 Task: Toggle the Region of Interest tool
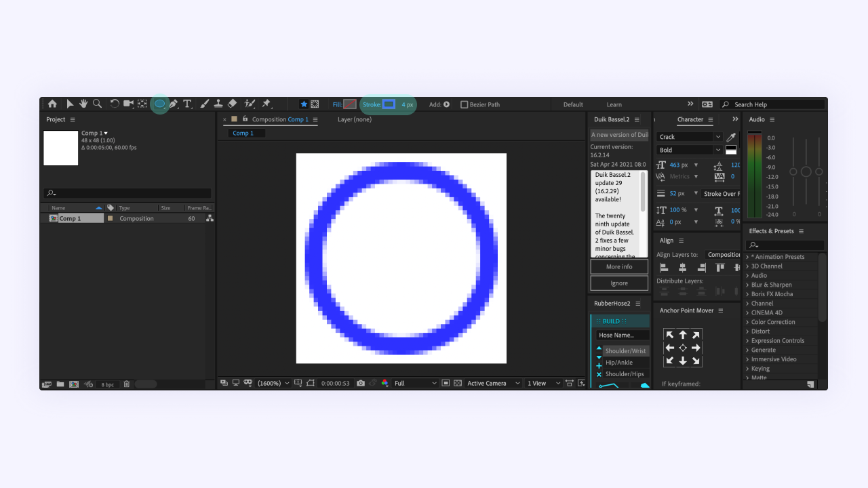pyautogui.click(x=446, y=383)
